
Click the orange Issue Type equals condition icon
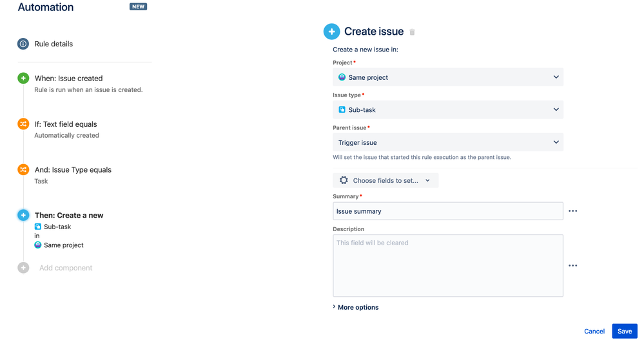click(x=23, y=169)
